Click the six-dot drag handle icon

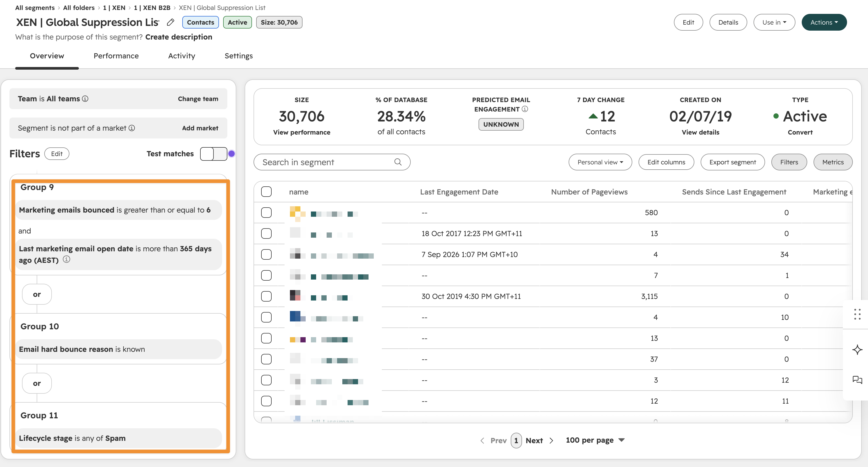coord(857,314)
